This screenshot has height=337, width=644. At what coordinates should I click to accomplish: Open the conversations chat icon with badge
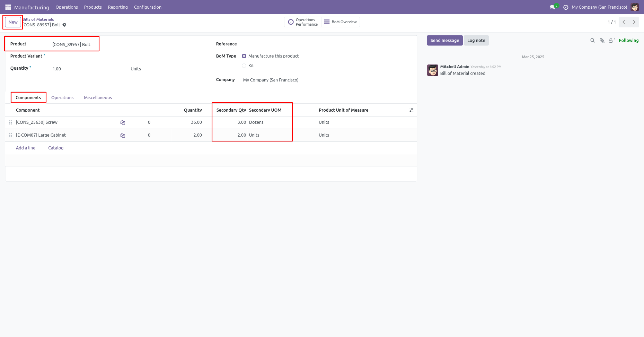[553, 7]
